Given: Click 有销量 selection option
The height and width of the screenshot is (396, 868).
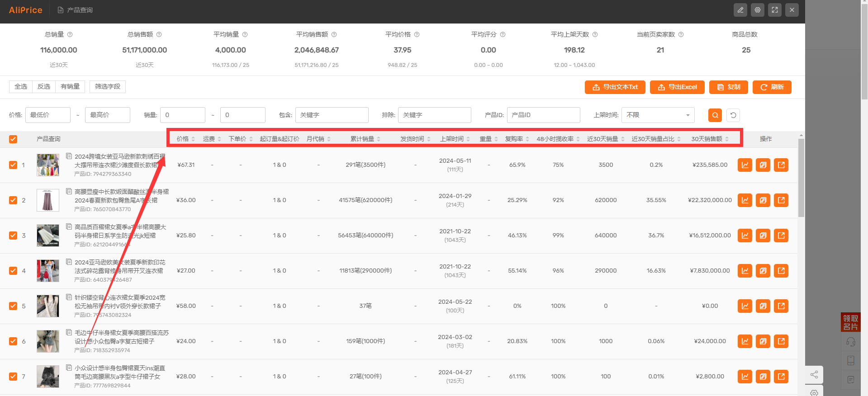Looking at the screenshot, I should coord(70,86).
